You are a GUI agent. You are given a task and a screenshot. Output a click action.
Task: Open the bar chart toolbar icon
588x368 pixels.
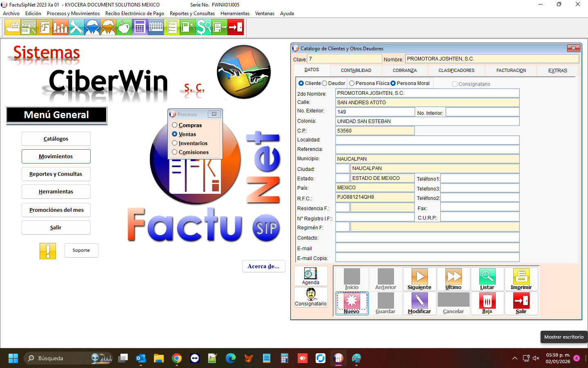point(60,27)
